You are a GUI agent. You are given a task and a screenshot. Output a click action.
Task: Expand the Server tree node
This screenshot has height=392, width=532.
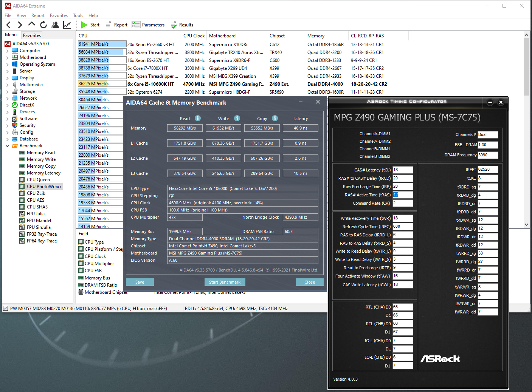click(x=7, y=71)
